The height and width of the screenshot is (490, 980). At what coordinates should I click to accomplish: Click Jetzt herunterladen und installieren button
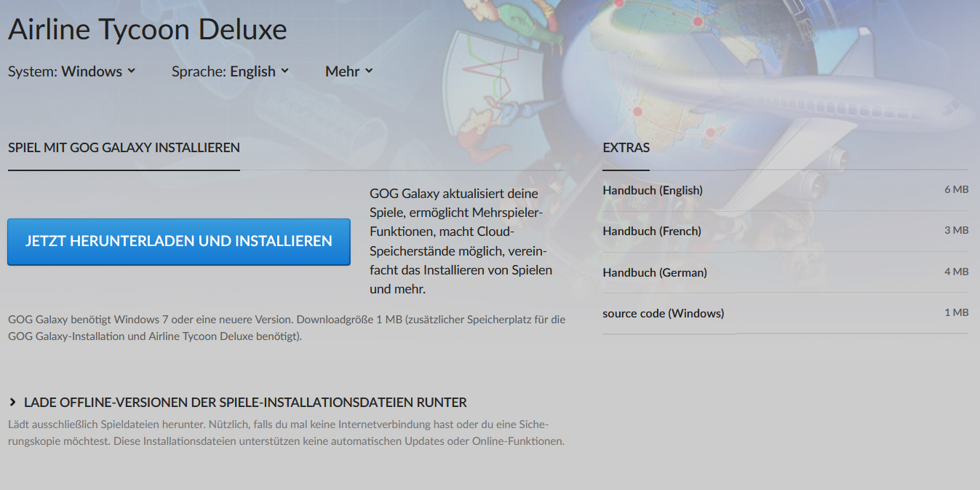tap(179, 241)
